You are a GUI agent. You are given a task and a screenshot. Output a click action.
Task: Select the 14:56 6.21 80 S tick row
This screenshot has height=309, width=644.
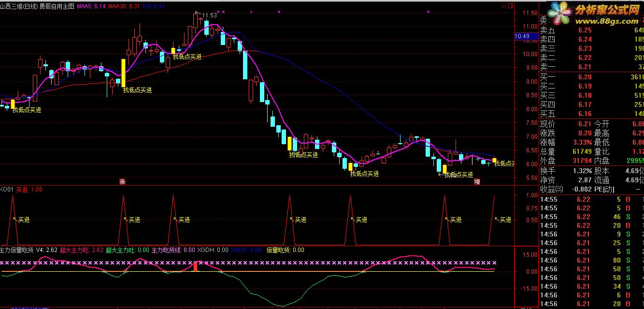point(591,260)
